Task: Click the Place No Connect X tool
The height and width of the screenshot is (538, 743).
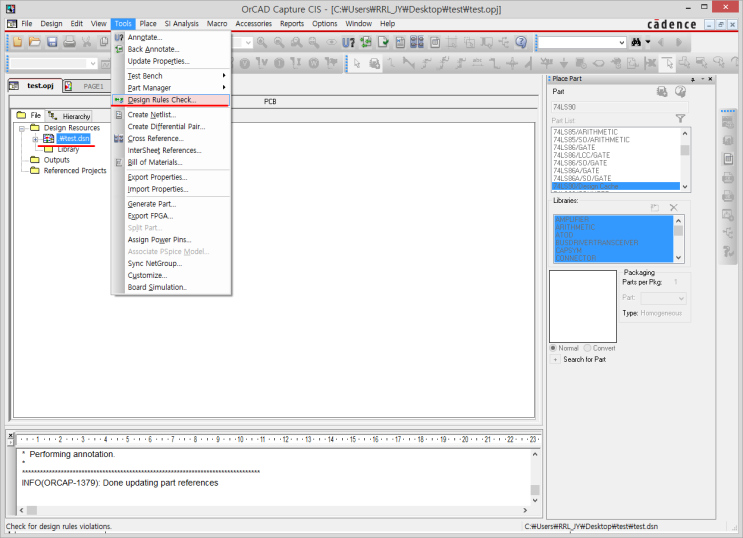Action: pyautogui.click(x=650, y=63)
